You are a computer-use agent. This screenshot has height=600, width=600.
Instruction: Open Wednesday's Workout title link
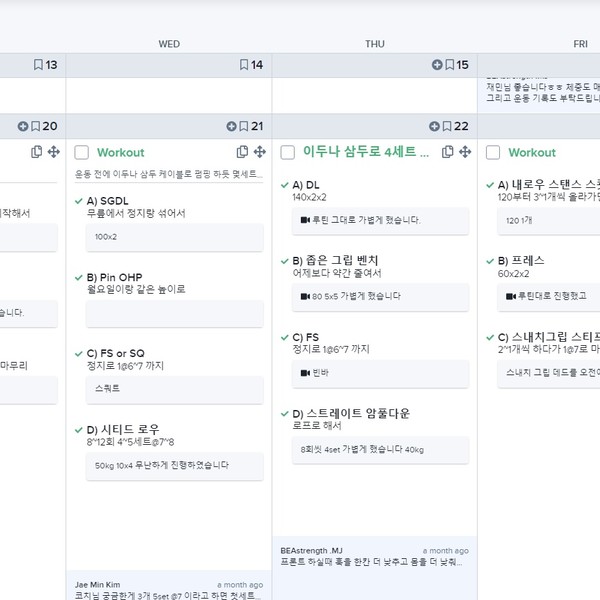pyautogui.click(x=121, y=152)
